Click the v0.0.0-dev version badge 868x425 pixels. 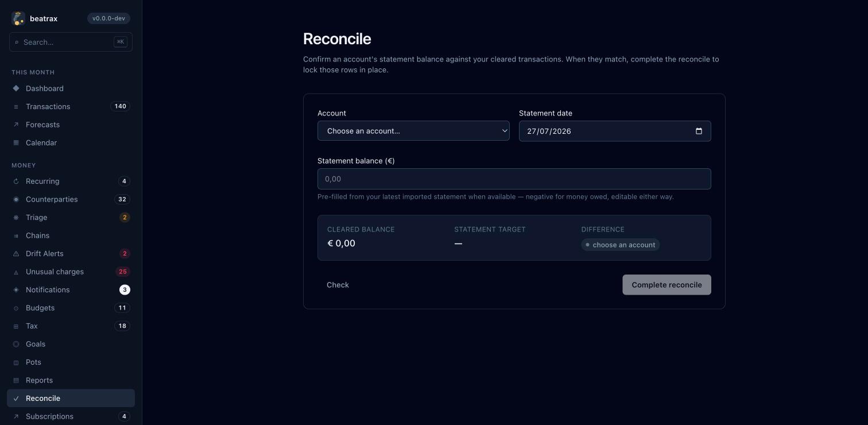tap(108, 18)
